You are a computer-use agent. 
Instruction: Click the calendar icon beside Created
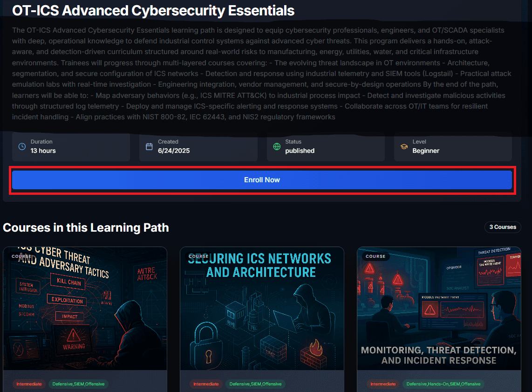pyautogui.click(x=149, y=147)
